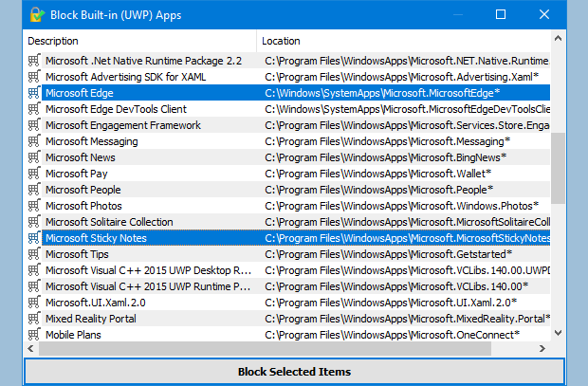Close the Block Built-in Apps window
Image resolution: width=588 pixels, height=386 pixels.
click(x=544, y=14)
